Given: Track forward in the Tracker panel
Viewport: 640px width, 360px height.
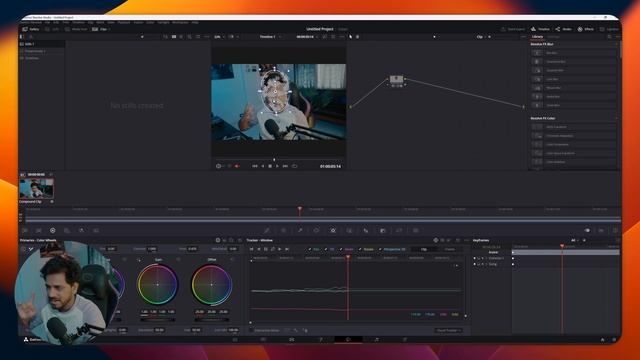Looking at the screenshot, I should pos(280,249).
